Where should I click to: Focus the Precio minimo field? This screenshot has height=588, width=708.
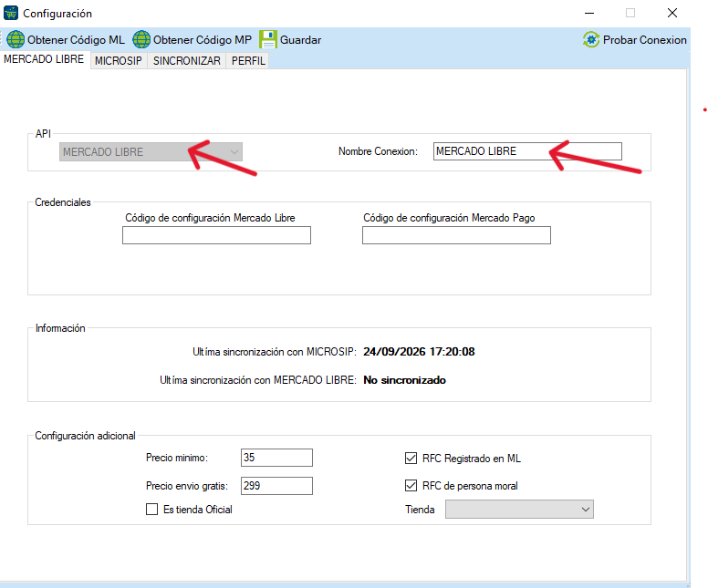pyautogui.click(x=276, y=458)
